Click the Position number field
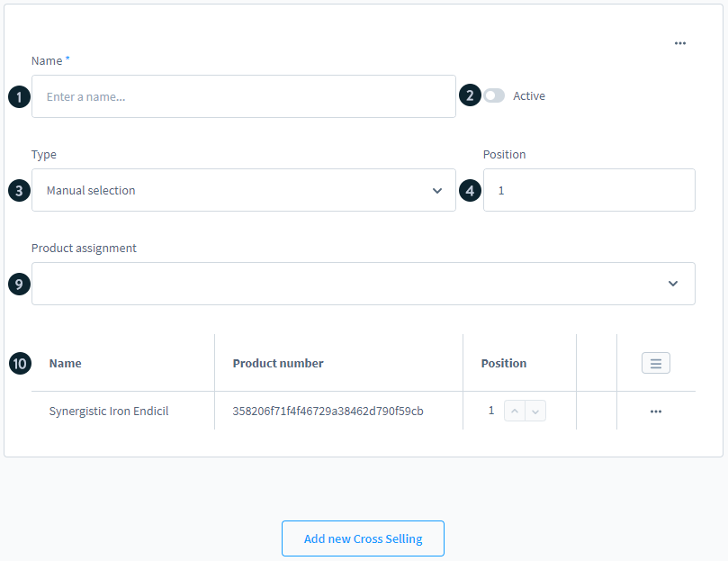 click(589, 190)
